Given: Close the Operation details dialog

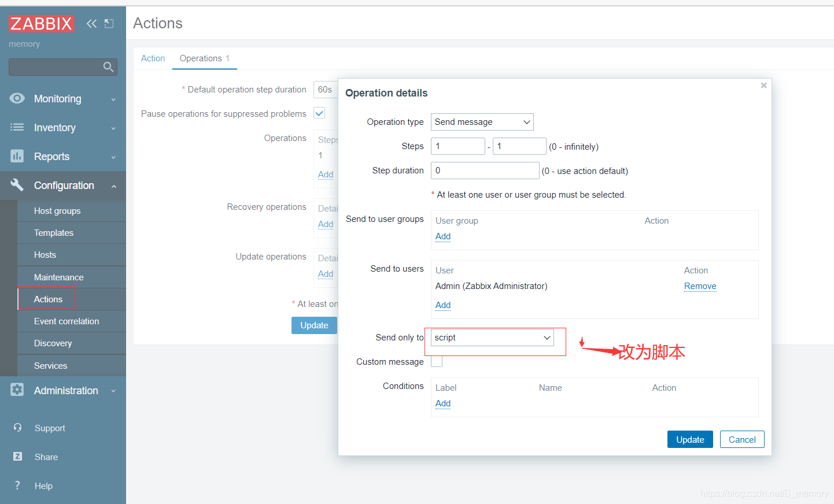Looking at the screenshot, I should pos(763,86).
